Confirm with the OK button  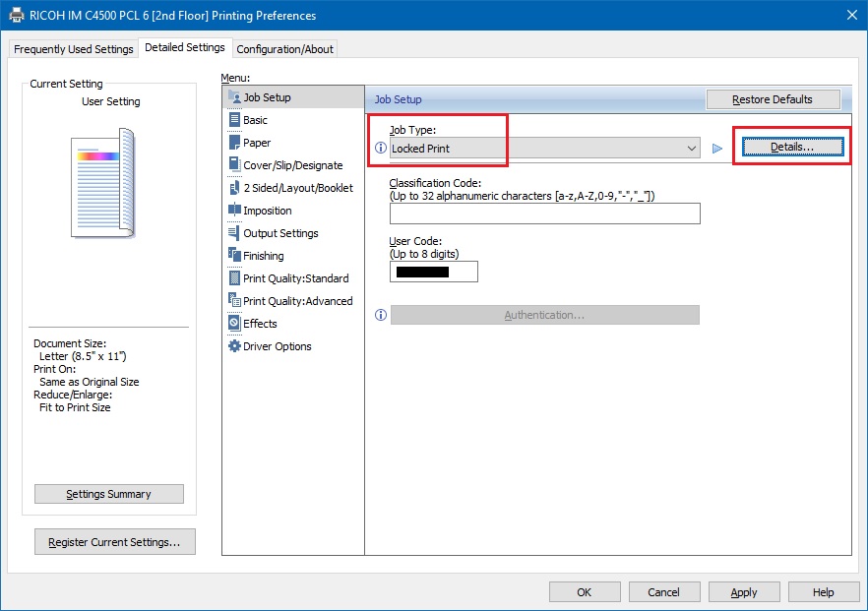click(584, 591)
